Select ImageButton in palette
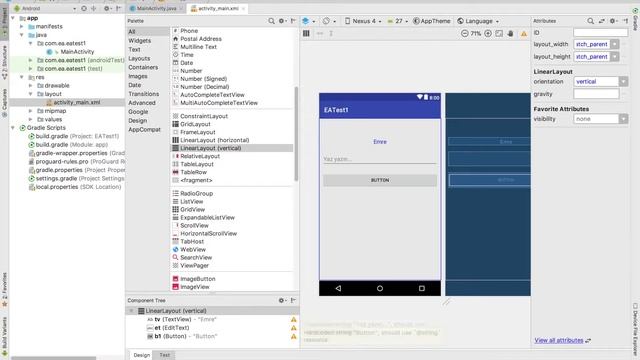The image size is (640, 360). pos(198,279)
